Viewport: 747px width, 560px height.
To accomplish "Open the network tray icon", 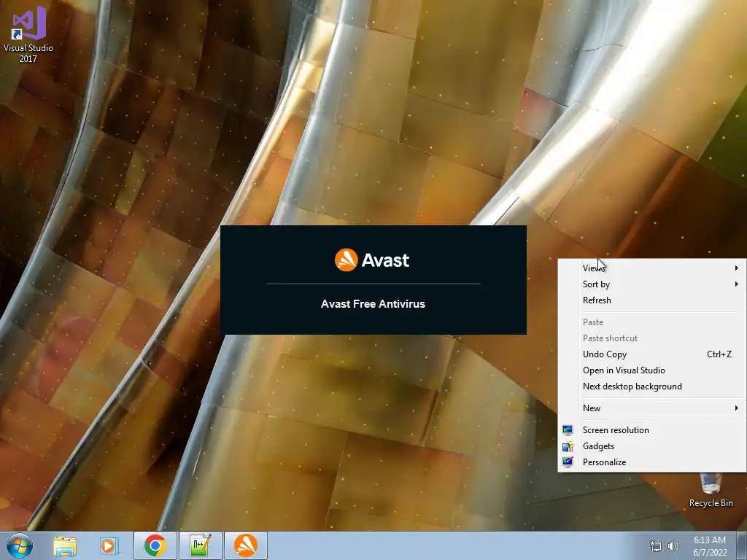I will [656, 546].
